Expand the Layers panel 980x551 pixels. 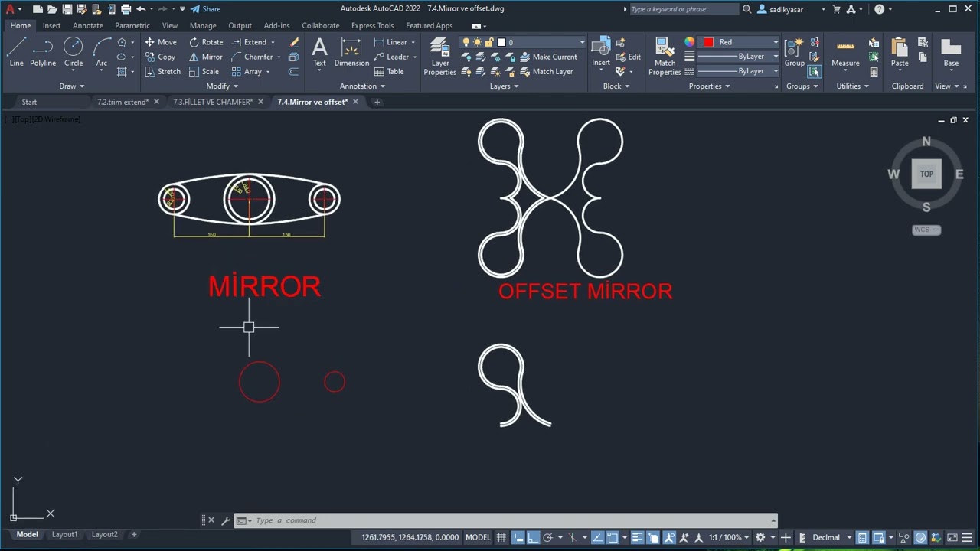point(504,86)
